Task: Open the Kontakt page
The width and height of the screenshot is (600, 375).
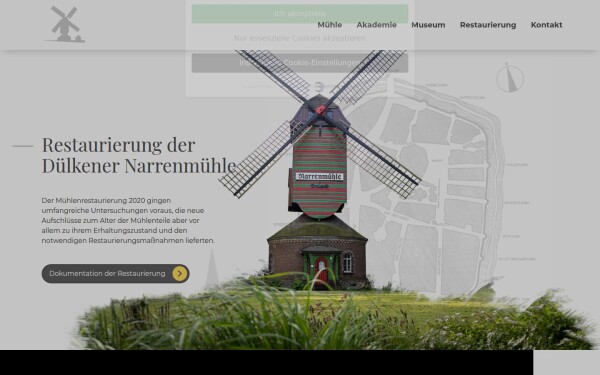Action: [546, 25]
